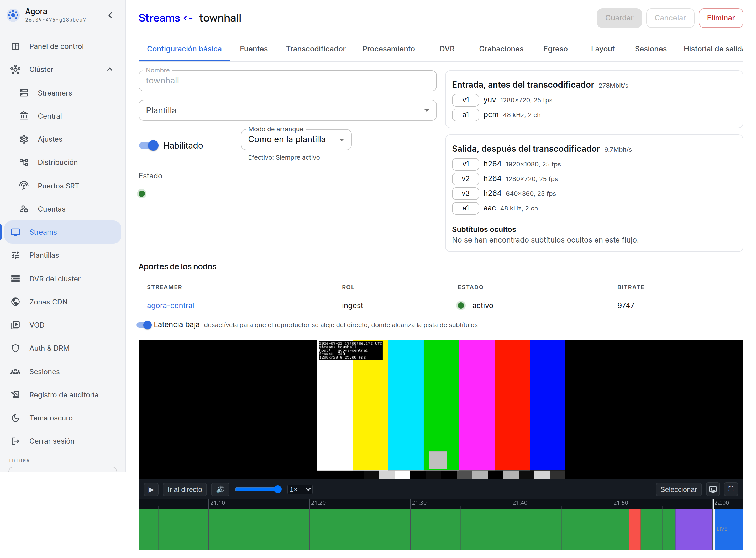Click the Streamers server icon

[24, 93]
